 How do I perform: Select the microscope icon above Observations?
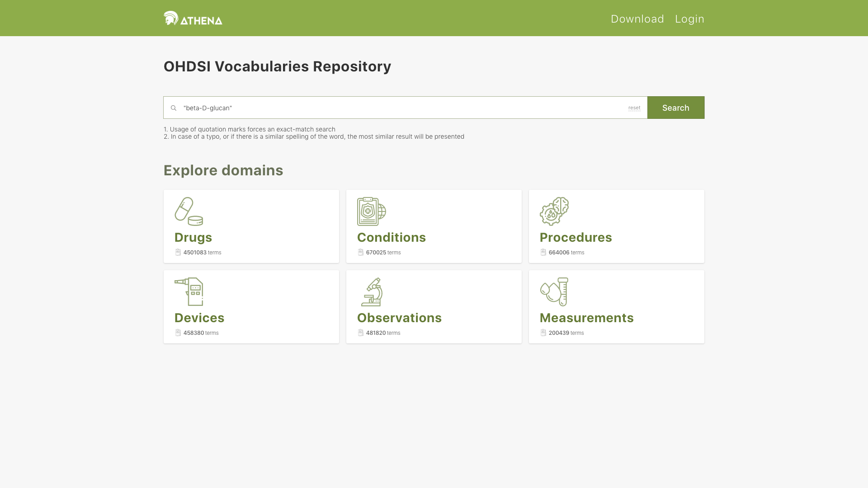372,291
